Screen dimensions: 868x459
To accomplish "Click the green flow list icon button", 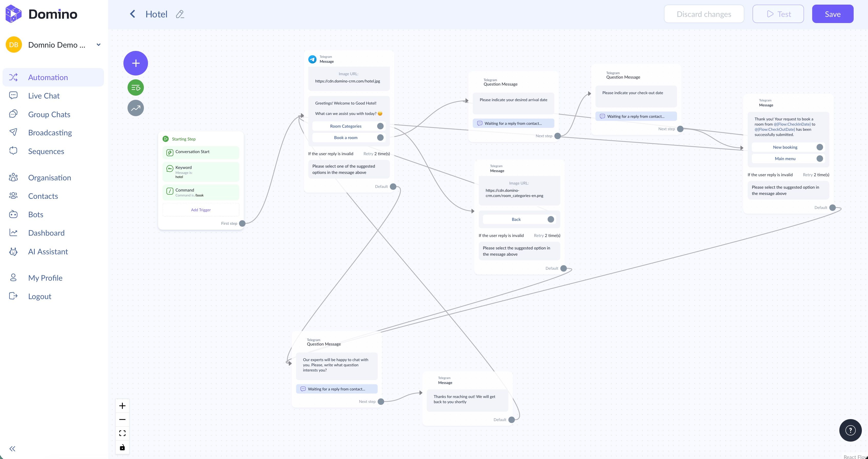I will coord(135,88).
